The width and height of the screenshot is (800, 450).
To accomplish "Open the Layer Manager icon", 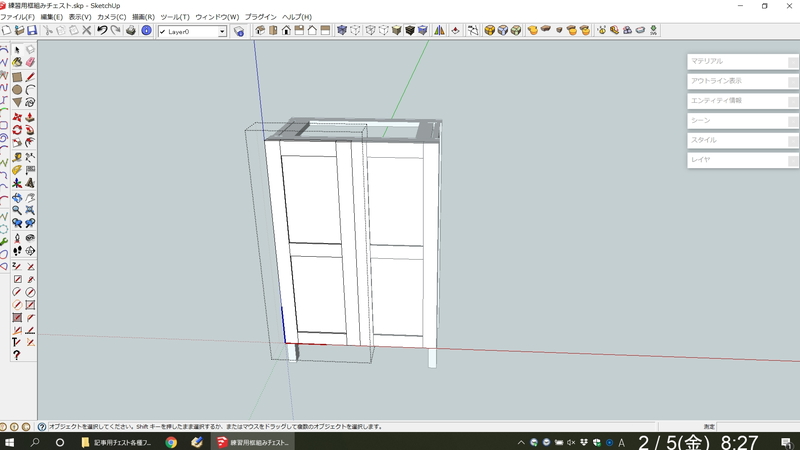I will 239,32.
